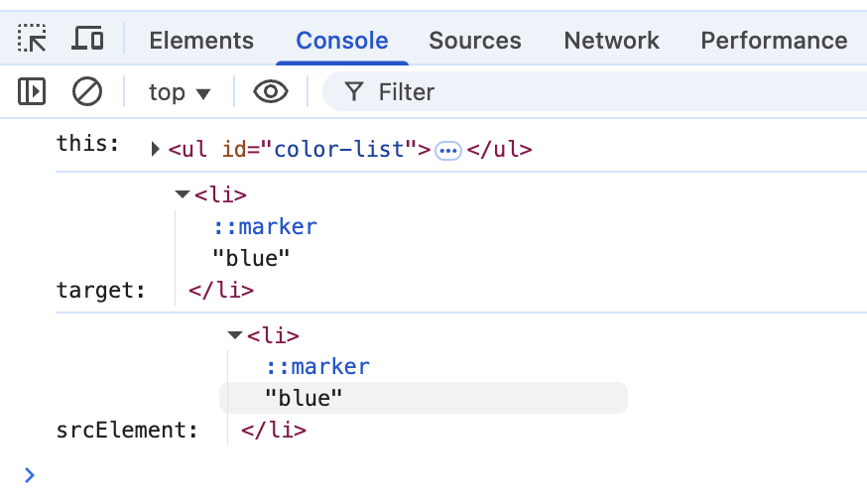Collapse the li node under target
The height and width of the screenshot is (504, 867).
tap(182, 194)
